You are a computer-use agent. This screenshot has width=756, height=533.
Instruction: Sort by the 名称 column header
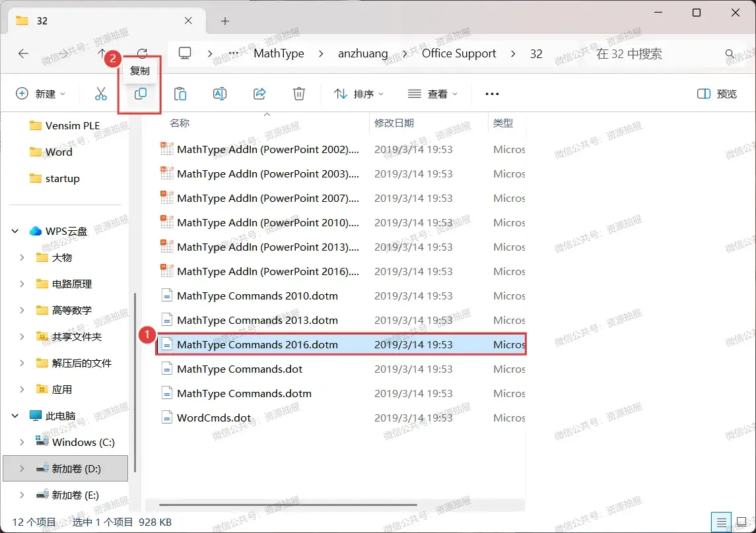[x=180, y=123]
